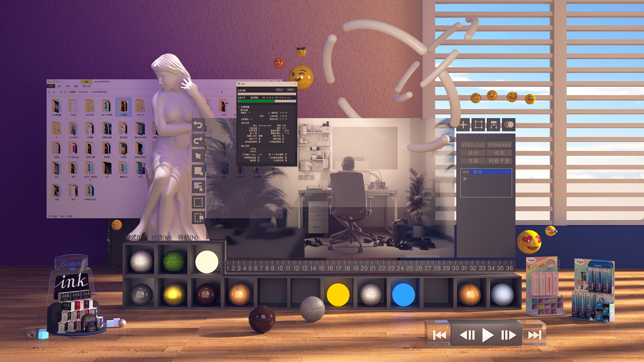Select the flat yellow color swatch

[x=338, y=294]
